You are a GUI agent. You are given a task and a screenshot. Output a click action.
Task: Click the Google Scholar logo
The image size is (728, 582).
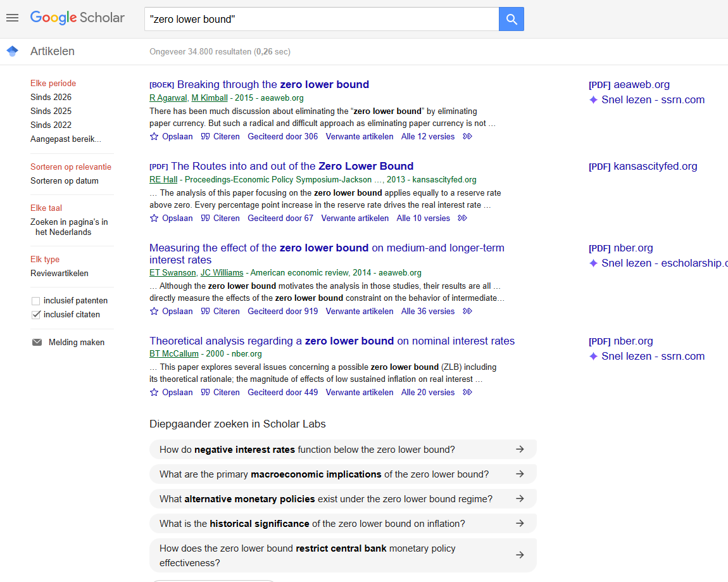77,18
